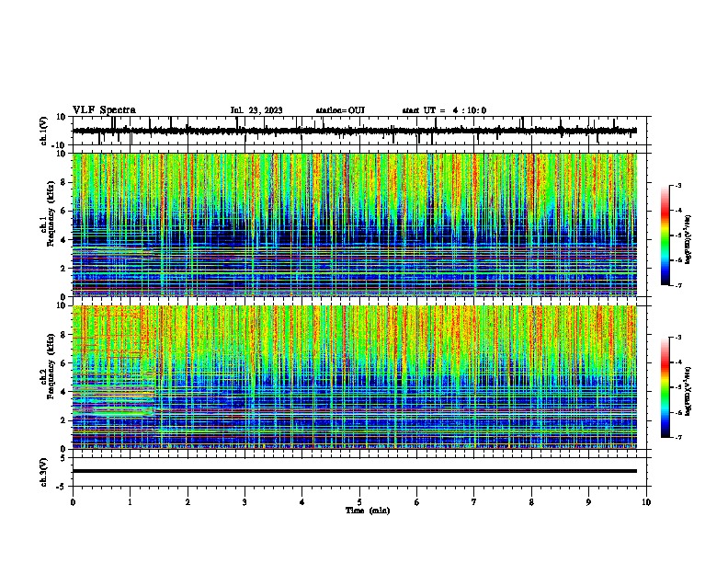Click time axis tick label "0"
The height and width of the screenshot is (563, 728).
coord(73,502)
